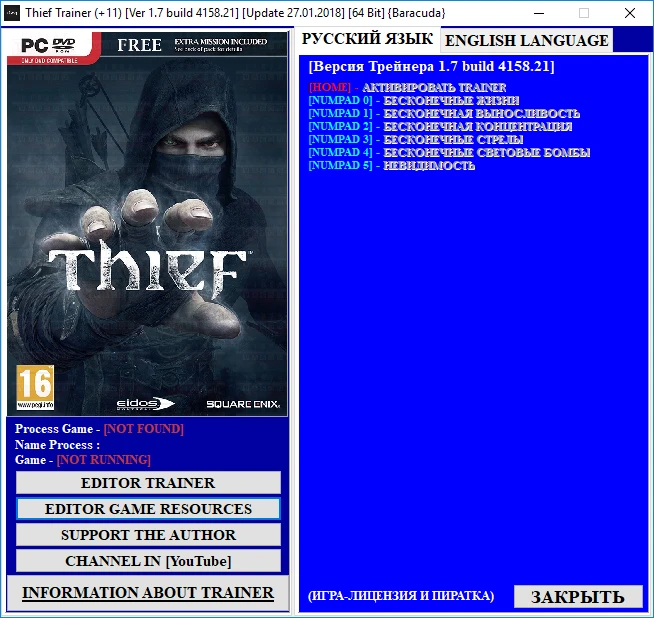Close the Thief Trainer window
The width and height of the screenshot is (654, 618).
[630, 13]
